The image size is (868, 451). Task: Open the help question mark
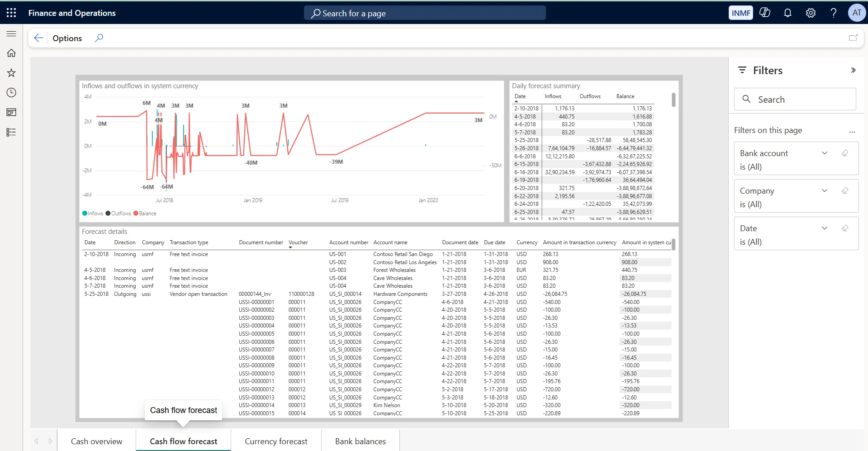pyautogui.click(x=833, y=13)
